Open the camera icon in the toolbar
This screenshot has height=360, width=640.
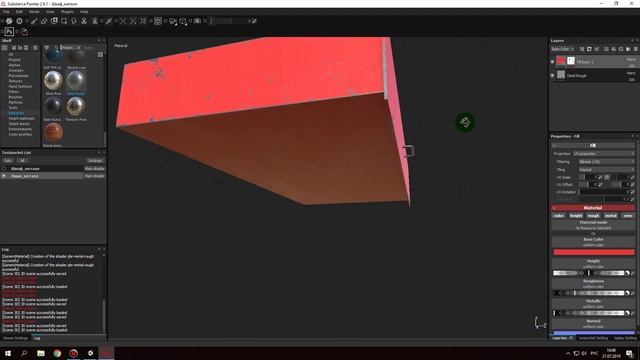(x=197, y=21)
